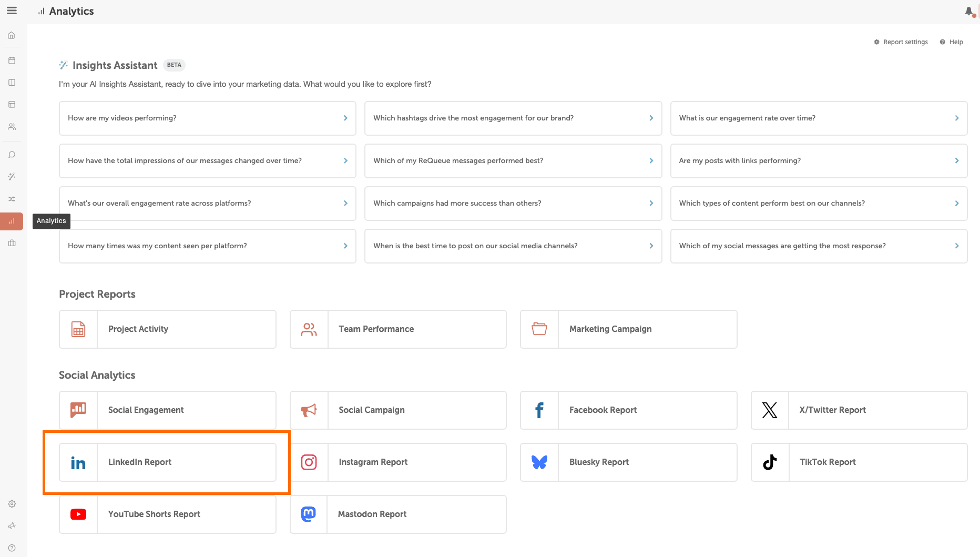This screenshot has height=557, width=980.
Task: Open the calendar sidebar icon
Action: (12, 60)
